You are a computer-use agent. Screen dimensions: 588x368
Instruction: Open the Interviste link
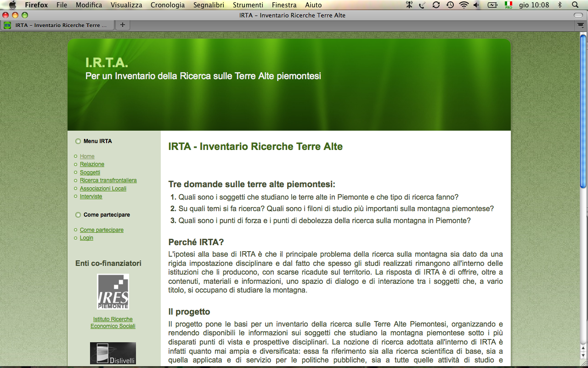91,196
